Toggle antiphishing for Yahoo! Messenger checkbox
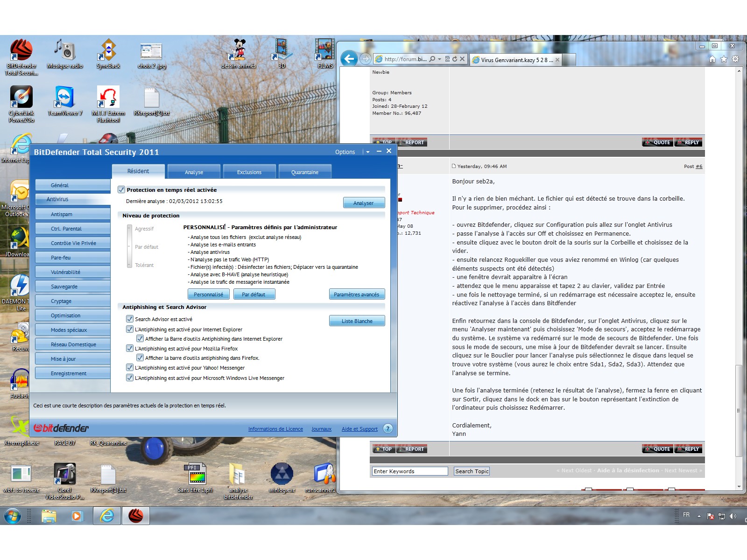Viewport: 747px width, 560px height. click(130, 367)
